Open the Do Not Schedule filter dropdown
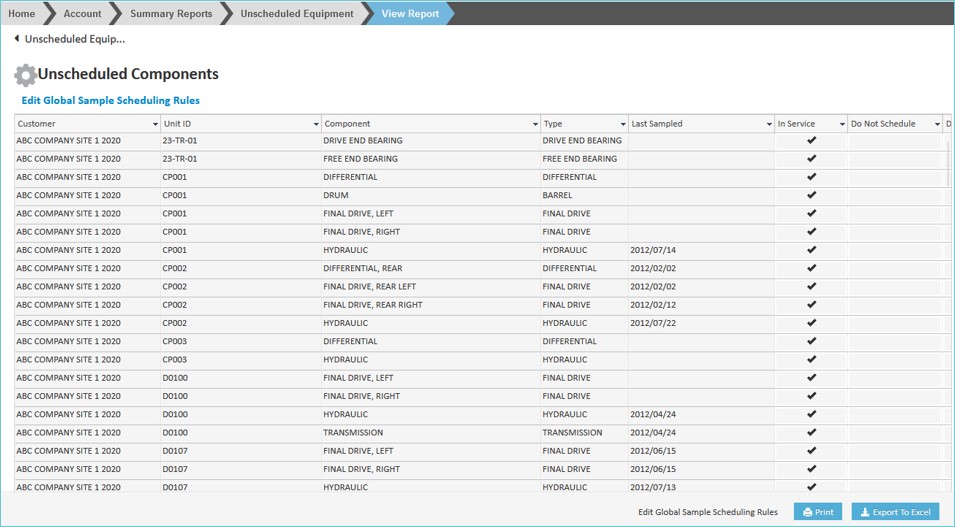Screen dimensions: 955x527 [937, 124]
